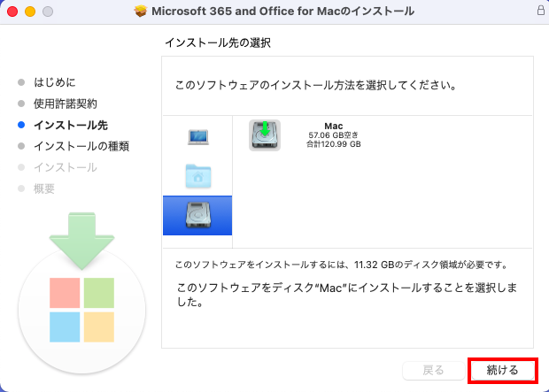This screenshot has height=392, width=549.
Task: Select the highlighted hard disk install option
Action: click(x=197, y=215)
